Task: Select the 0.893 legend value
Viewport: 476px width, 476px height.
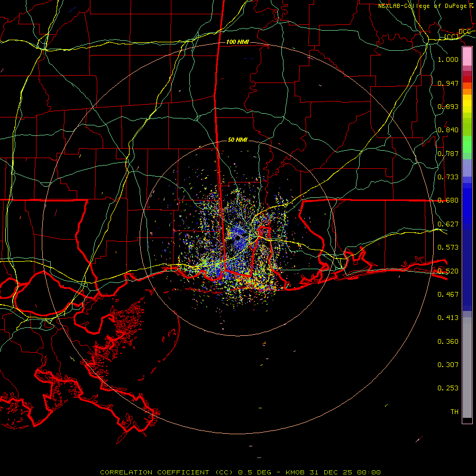Action: click(448, 106)
